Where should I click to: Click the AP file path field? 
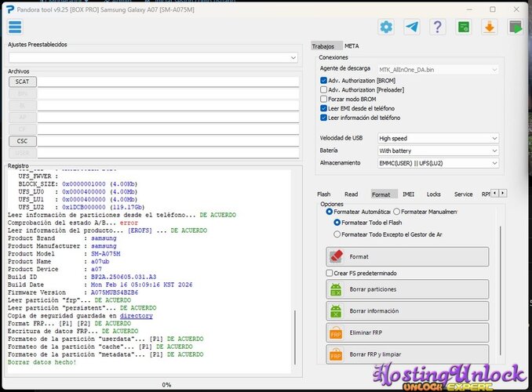(168, 118)
